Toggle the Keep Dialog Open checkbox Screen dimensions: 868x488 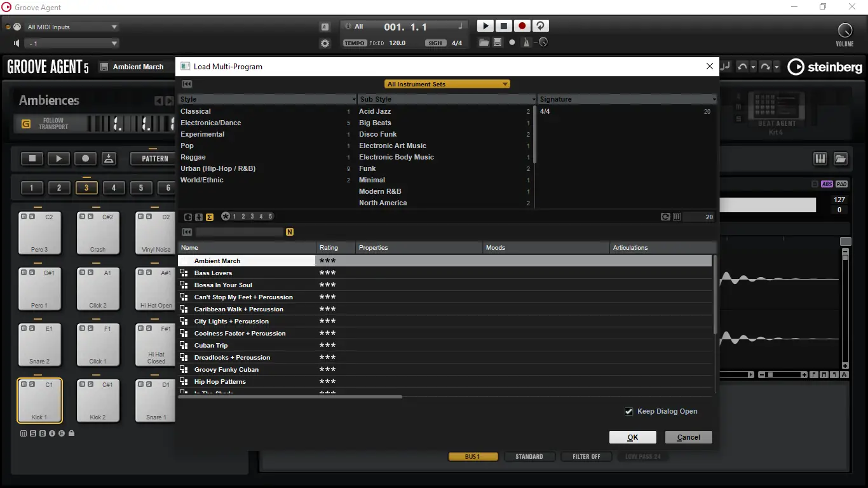click(629, 411)
